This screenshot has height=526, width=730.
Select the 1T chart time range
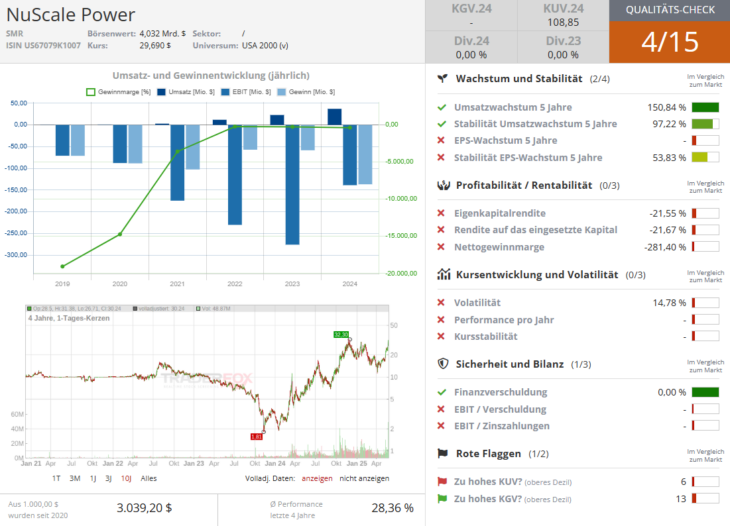(x=57, y=479)
